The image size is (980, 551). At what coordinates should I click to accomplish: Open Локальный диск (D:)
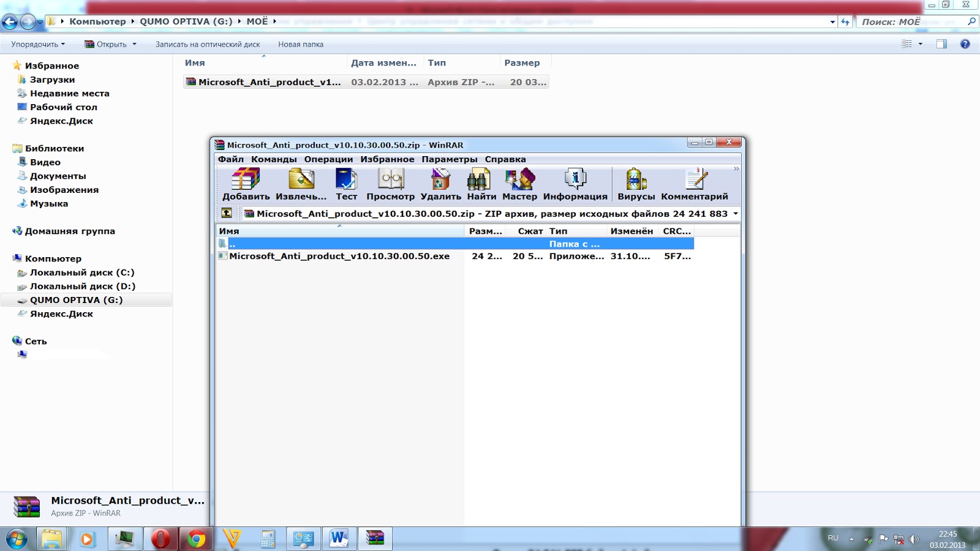pyautogui.click(x=83, y=287)
